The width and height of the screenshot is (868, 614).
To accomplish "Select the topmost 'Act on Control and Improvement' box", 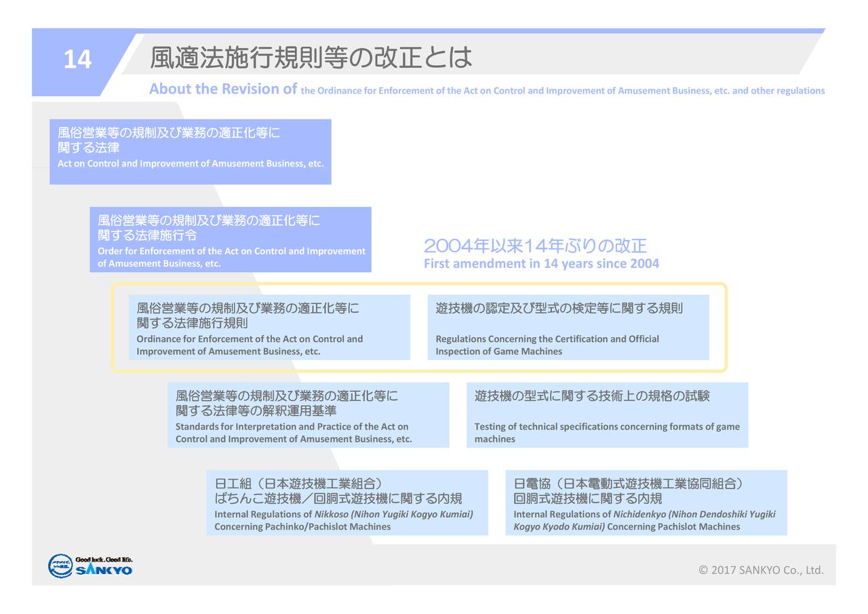I will click(190, 152).
